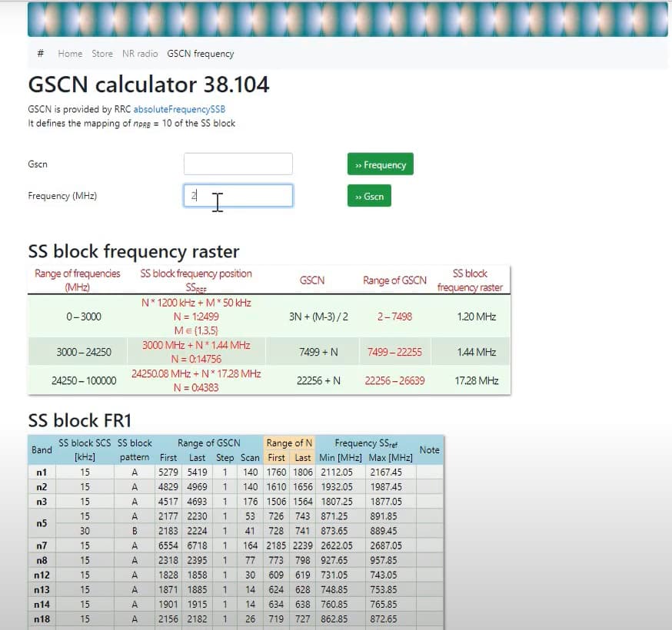Screen dimensions: 672x630
Task: Click the '7499 – 22255' GSCN range
Action: [394, 352]
